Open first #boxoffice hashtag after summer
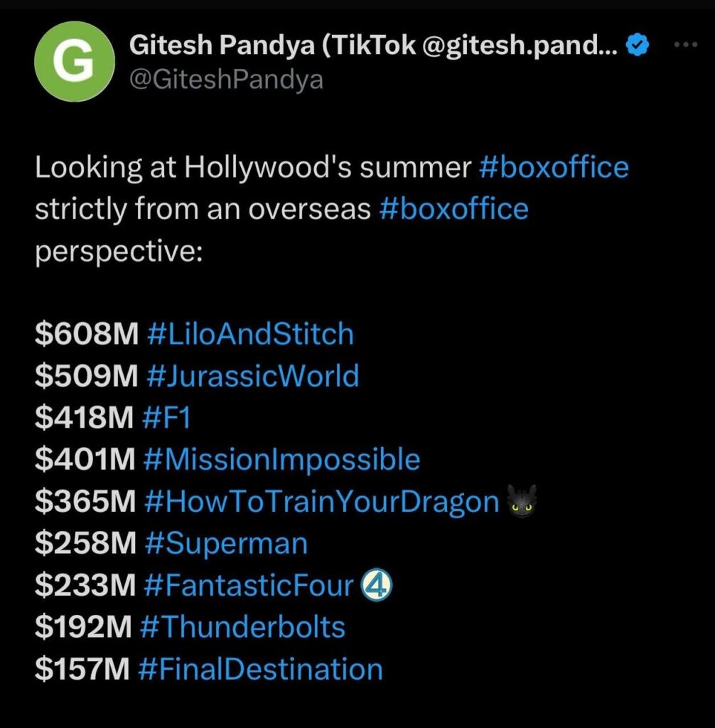This screenshot has width=715, height=728. coord(554,168)
